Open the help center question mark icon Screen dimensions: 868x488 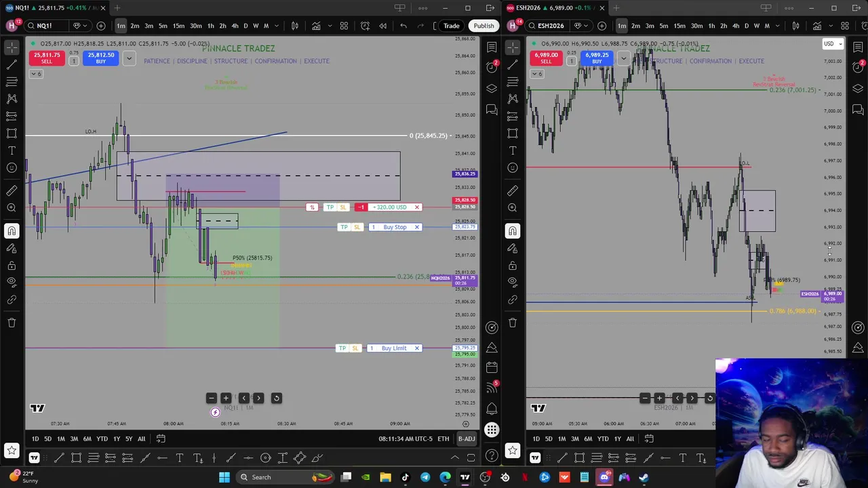point(492,455)
